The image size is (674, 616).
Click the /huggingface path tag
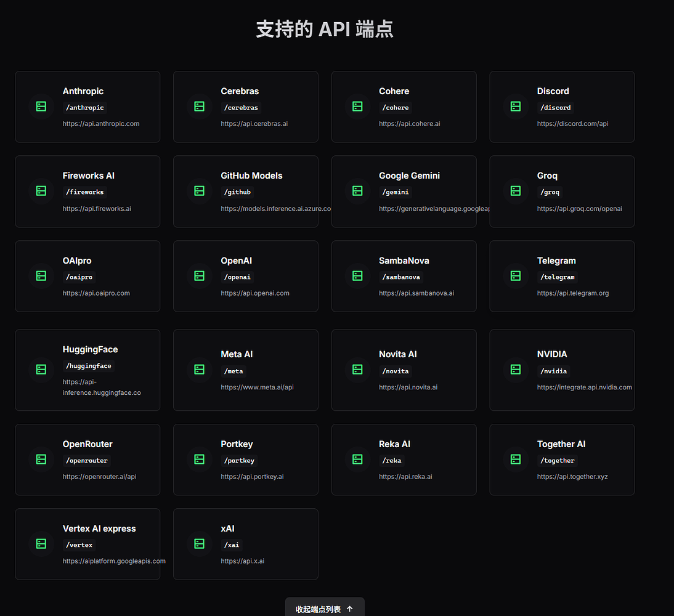pyautogui.click(x=89, y=366)
